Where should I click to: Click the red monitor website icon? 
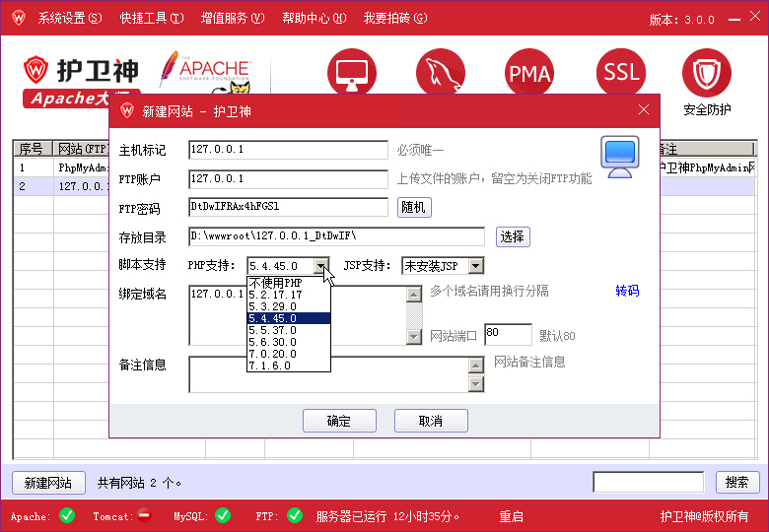pyautogui.click(x=352, y=72)
